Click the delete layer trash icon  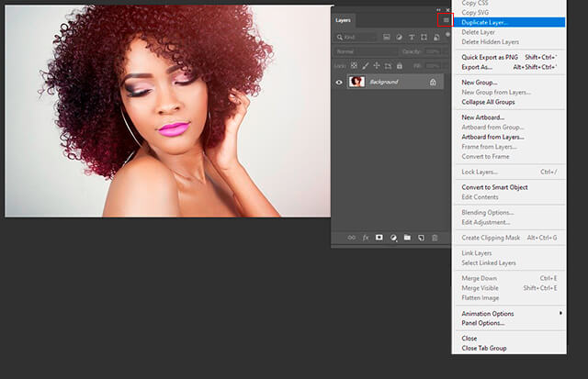[435, 238]
